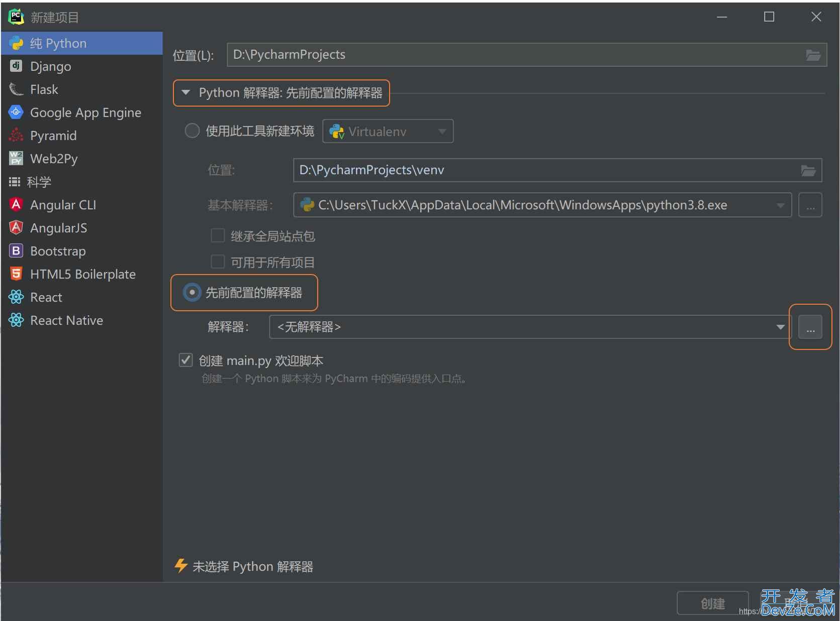Click the Django icon in sidebar
The image size is (840, 621).
(x=16, y=66)
